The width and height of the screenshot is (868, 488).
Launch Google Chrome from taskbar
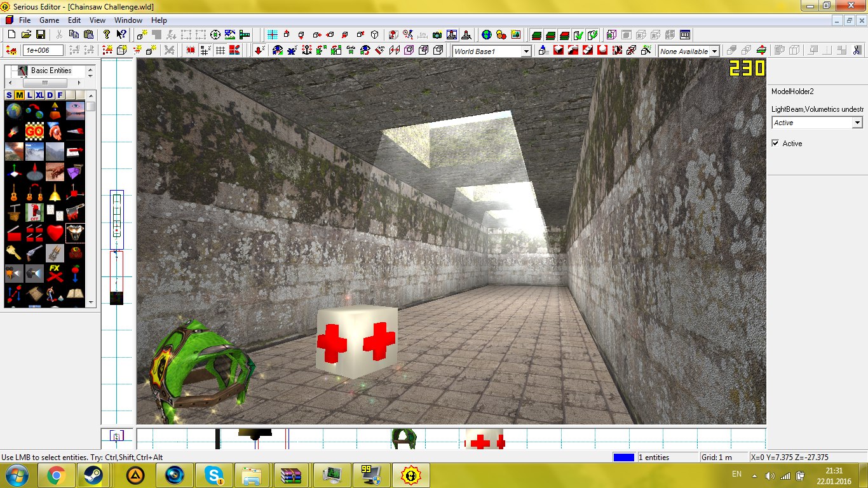click(56, 475)
